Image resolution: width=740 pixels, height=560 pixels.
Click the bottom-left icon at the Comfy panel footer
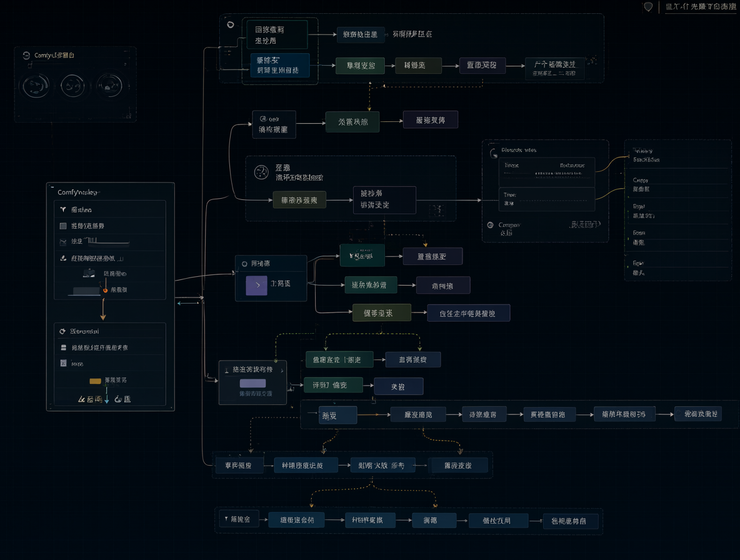click(x=82, y=399)
